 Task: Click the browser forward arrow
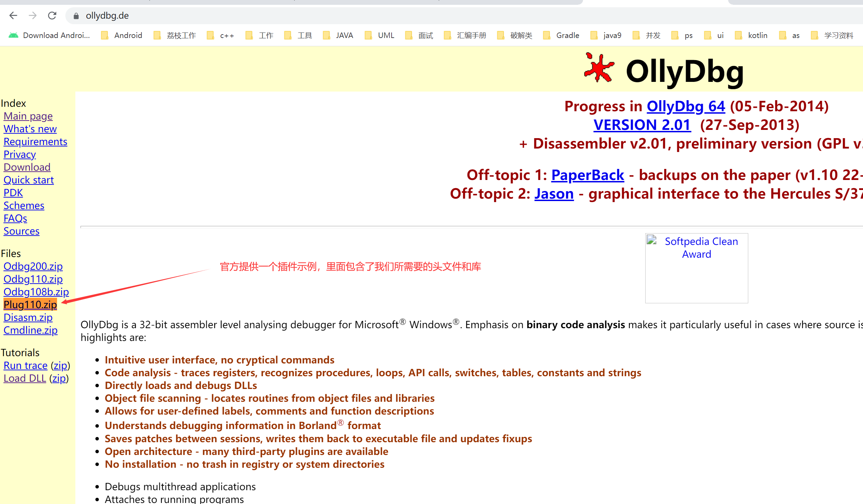32,16
